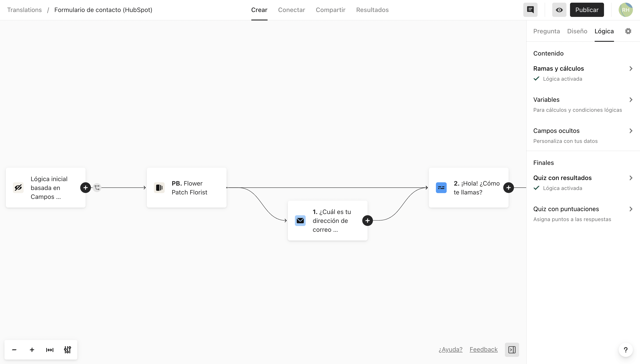Click 'Personaliza con tus datos' text
Screen dimensions: 640x364
[x=565, y=141]
